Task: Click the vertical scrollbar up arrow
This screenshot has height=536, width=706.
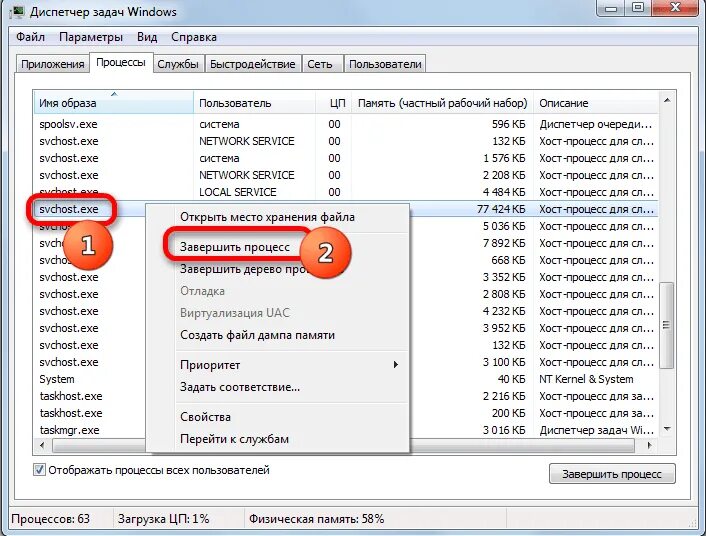Action: pos(667,100)
